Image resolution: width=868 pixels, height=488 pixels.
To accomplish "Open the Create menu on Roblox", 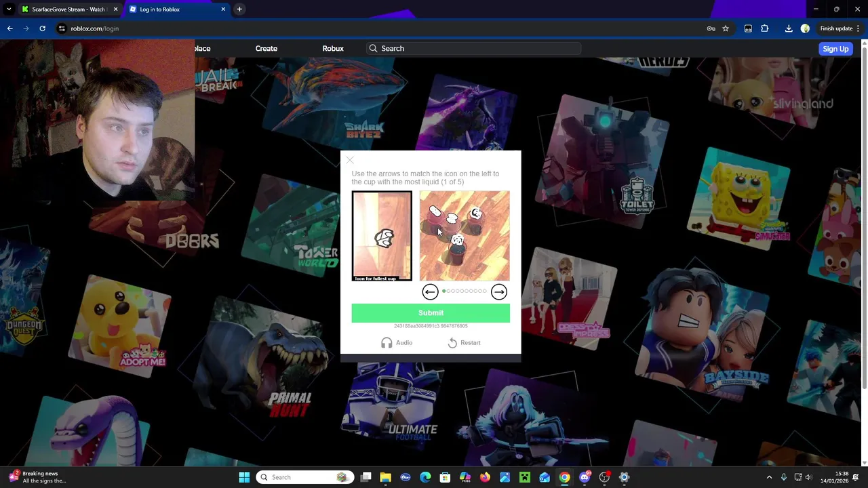I will click(267, 49).
